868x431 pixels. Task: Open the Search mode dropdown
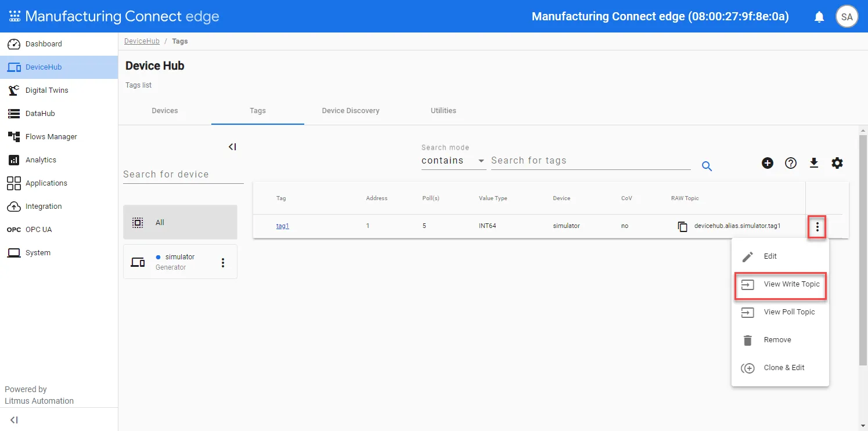point(453,161)
